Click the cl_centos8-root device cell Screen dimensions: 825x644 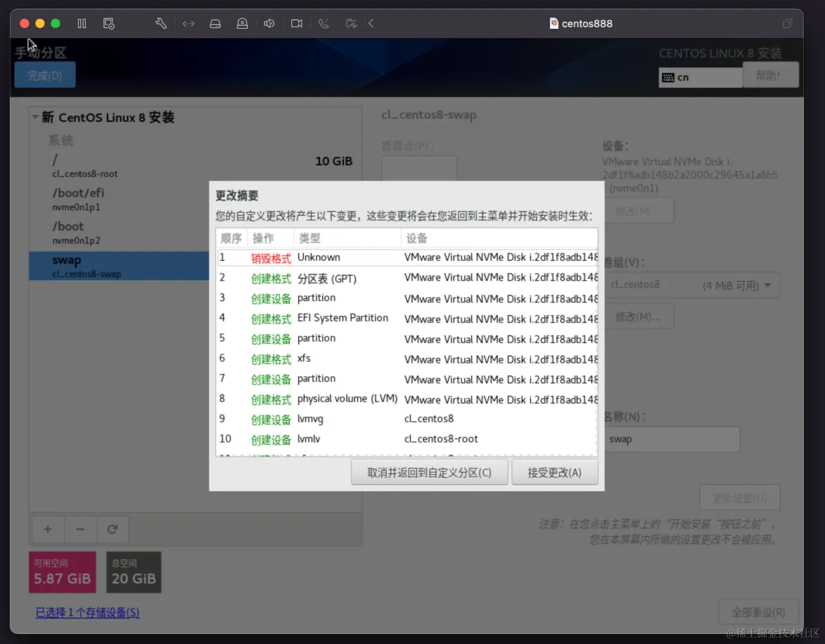441,439
